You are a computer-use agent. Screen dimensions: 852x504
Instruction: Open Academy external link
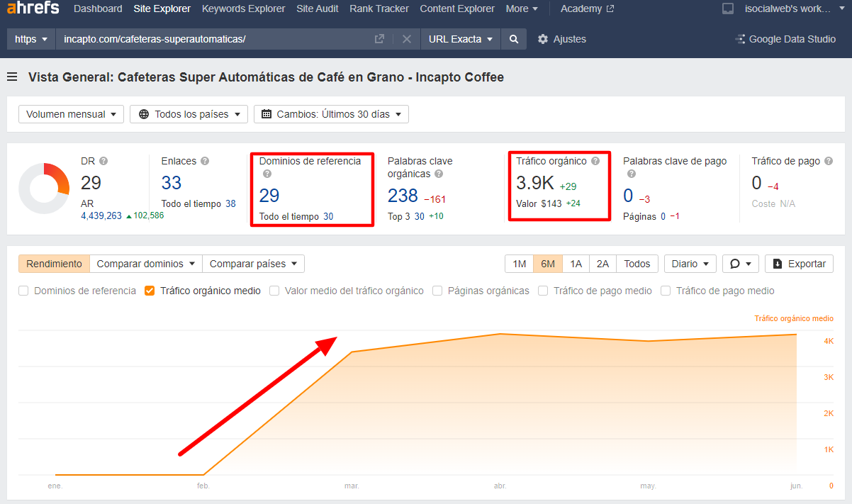(x=587, y=9)
